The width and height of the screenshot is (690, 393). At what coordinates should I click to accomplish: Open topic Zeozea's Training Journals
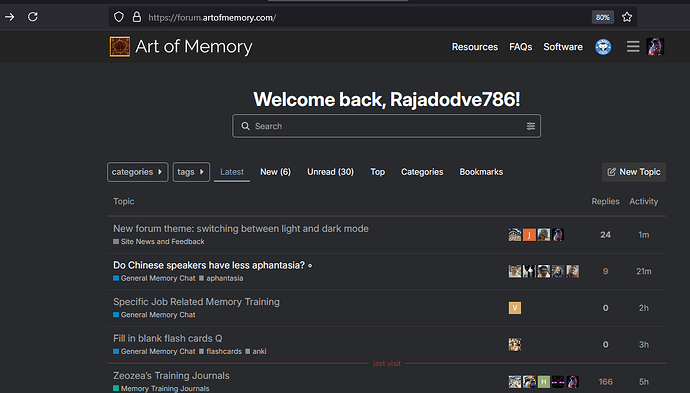171,376
